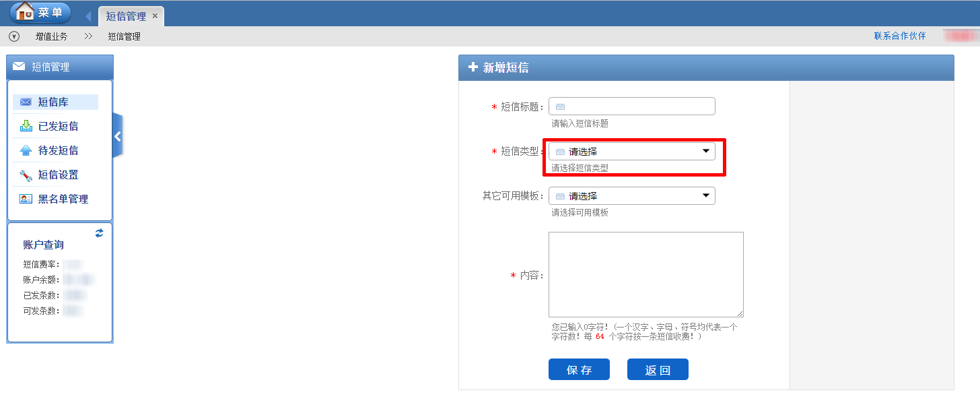Viewport: 980px width, 405px height.
Task: Refresh 账户查询 with the circular arrows icon
Action: click(99, 232)
